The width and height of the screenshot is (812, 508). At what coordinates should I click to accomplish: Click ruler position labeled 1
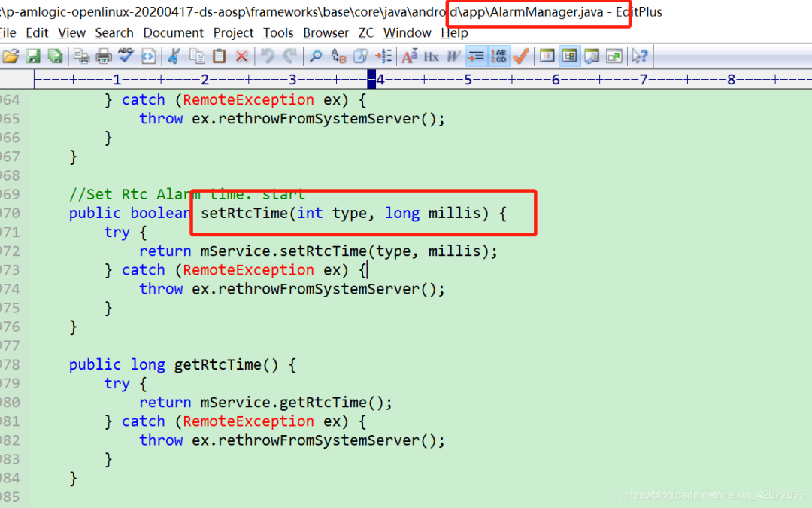pos(117,79)
